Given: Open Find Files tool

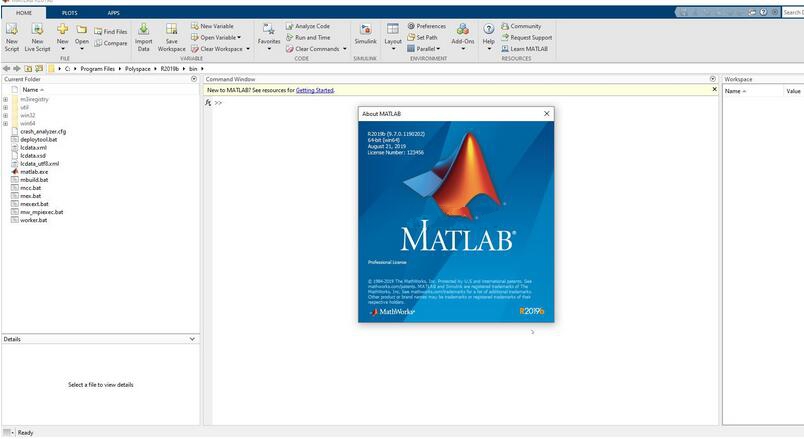Looking at the screenshot, I should pyautogui.click(x=111, y=31).
